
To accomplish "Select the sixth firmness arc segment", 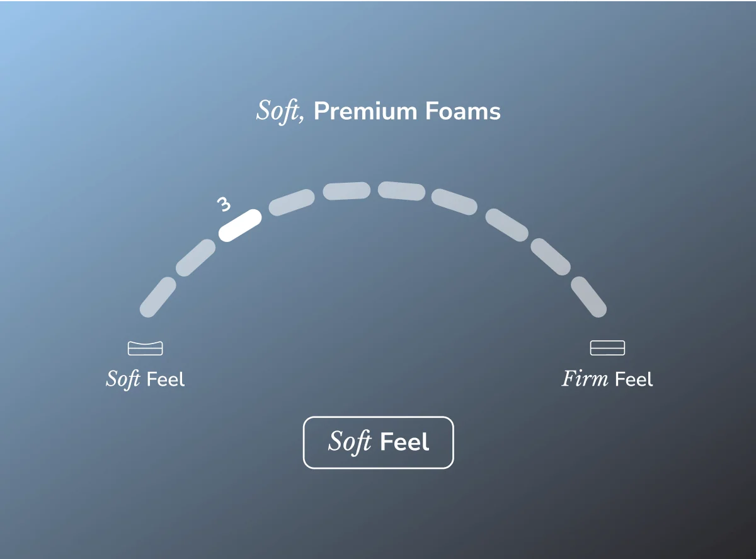I will [401, 191].
